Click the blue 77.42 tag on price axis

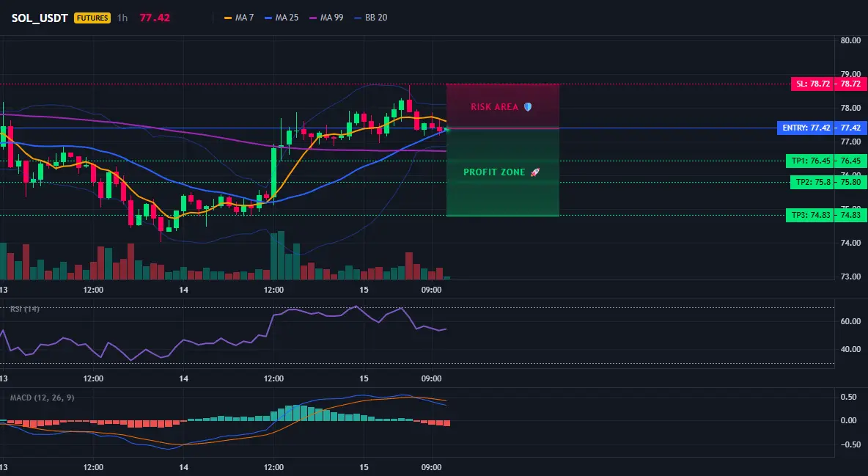(x=851, y=128)
